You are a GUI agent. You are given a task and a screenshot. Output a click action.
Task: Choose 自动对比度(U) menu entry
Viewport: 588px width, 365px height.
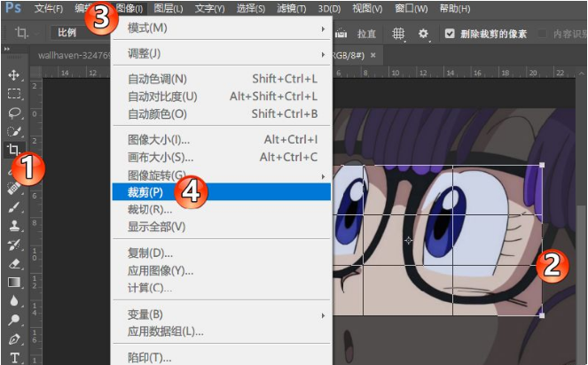[222, 97]
